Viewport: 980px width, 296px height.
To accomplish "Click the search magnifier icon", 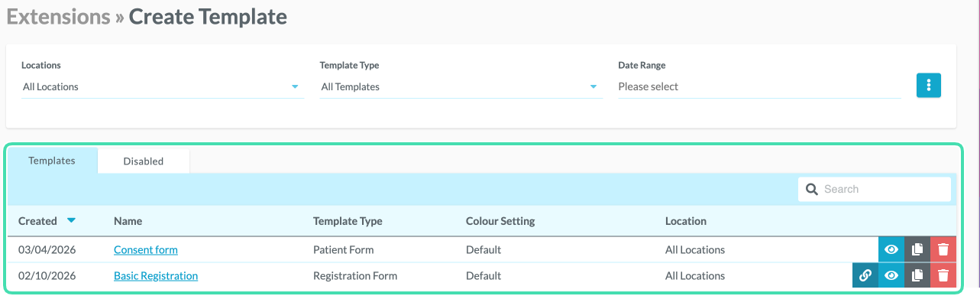I will 812,189.
